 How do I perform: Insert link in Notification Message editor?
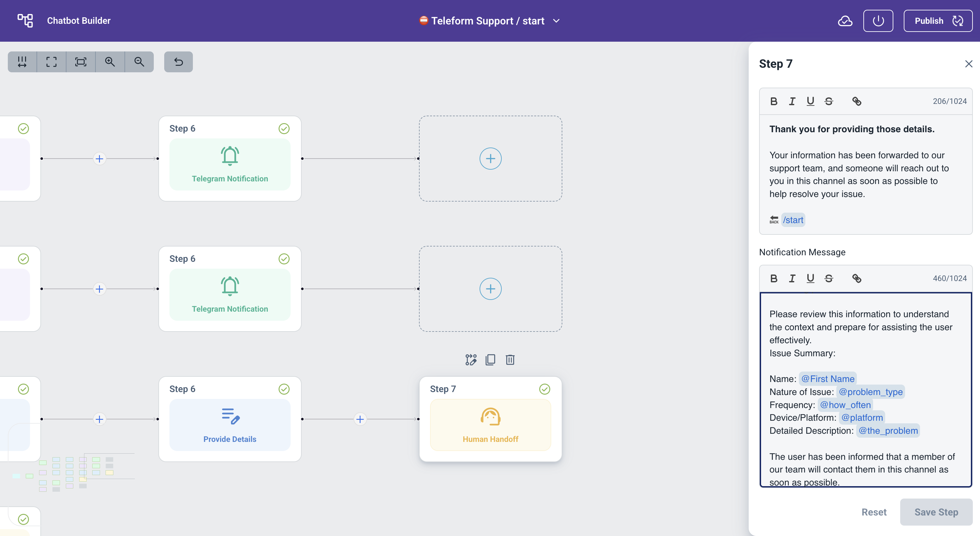(856, 279)
